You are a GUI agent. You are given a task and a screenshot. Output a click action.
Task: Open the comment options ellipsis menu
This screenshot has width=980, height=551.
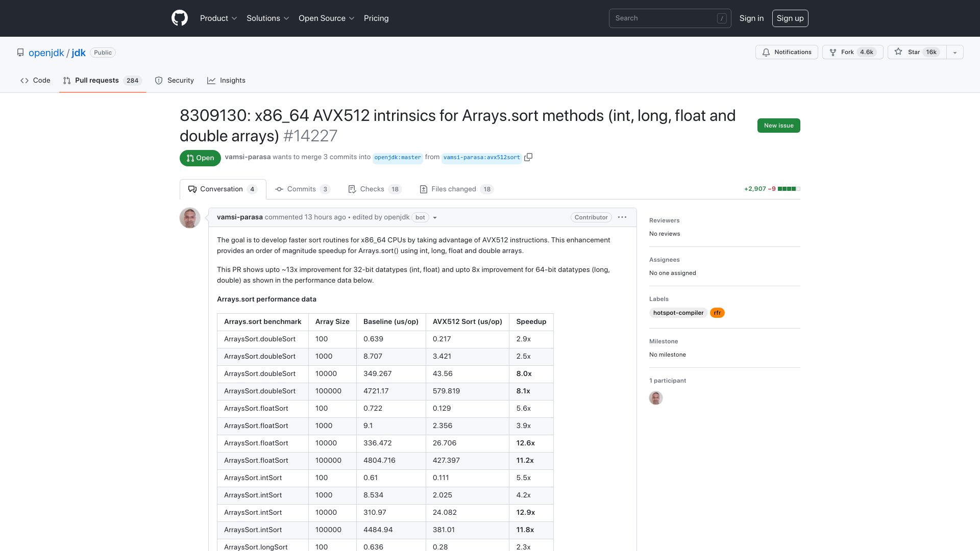(x=622, y=217)
